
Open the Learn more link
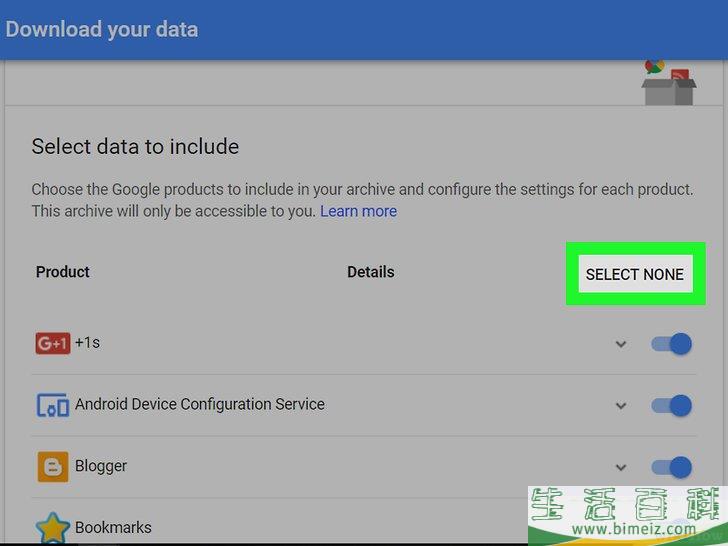(x=358, y=211)
